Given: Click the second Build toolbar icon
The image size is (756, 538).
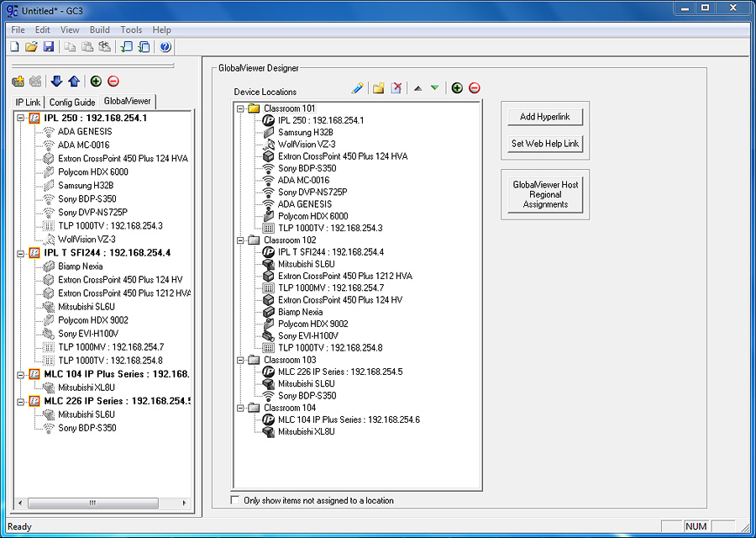Looking at the screenshot, I should pyautogui.click(x=144, y=47).
